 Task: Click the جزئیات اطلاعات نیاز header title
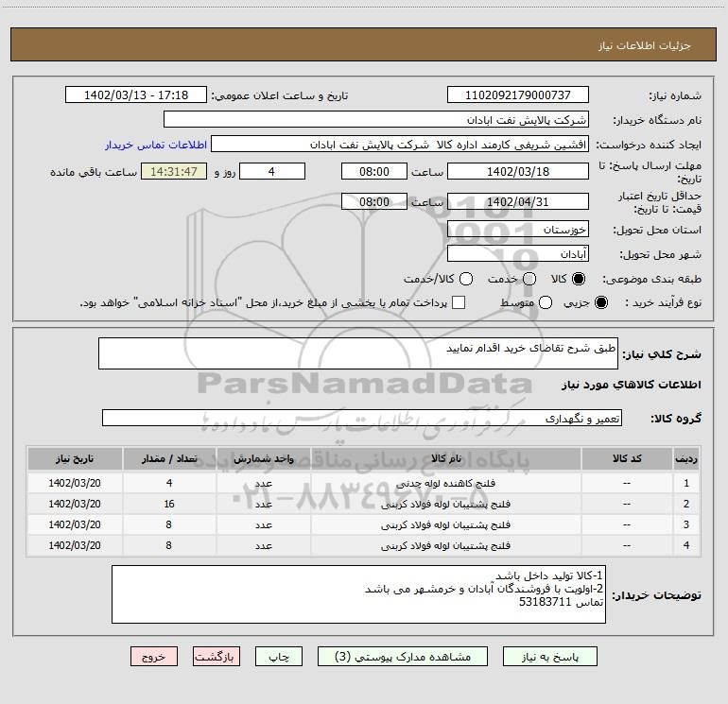[x=645, y=45]
